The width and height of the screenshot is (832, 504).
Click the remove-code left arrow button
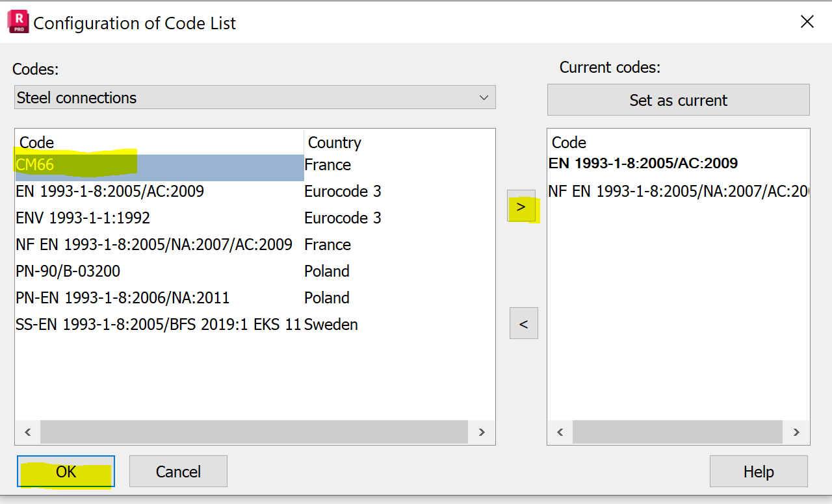click(523, 323)
